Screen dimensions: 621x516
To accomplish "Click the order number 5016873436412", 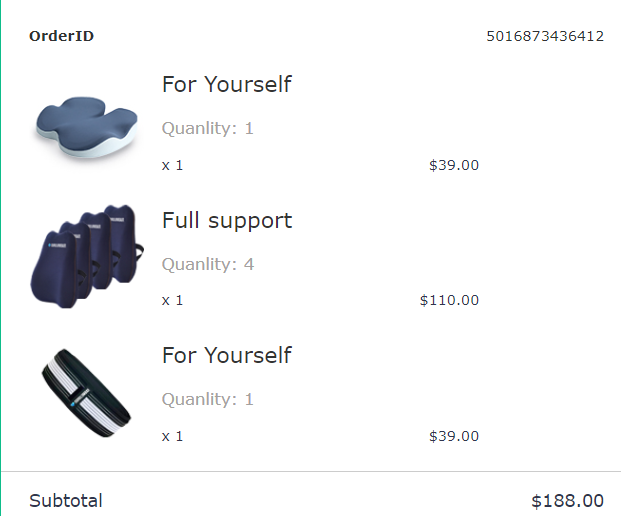I will 545,36.
